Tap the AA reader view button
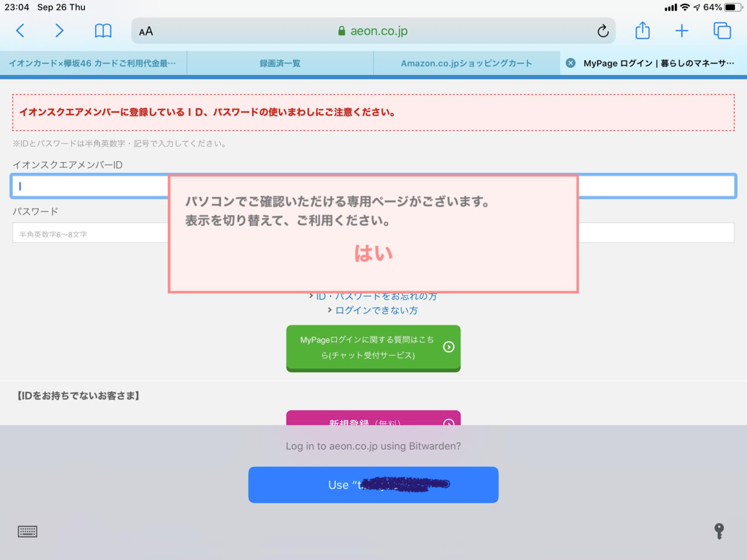The image size is (747, 560). (146, 31)
